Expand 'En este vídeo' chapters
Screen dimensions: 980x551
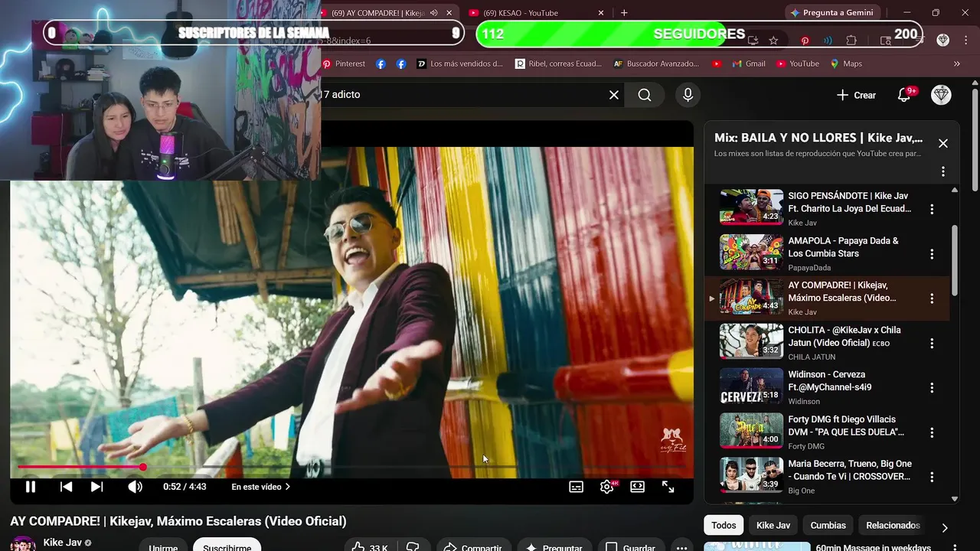261,487
